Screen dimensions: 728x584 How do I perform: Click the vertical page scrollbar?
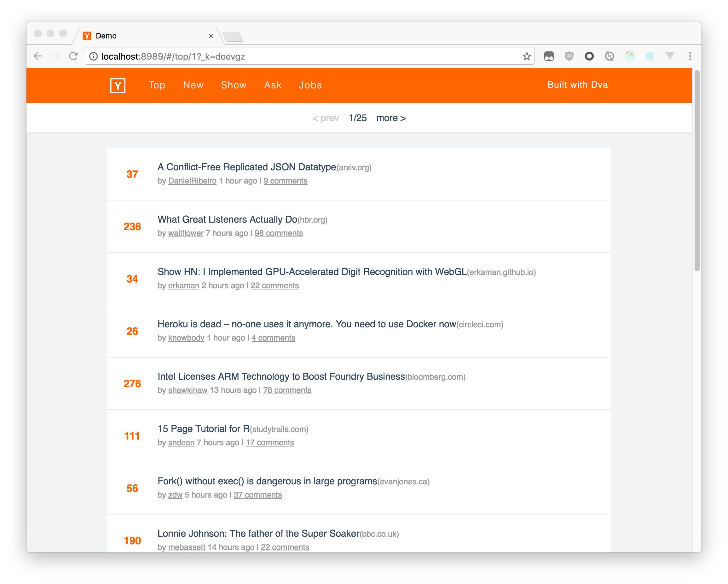pyautogui.click(x=696, y=171)
